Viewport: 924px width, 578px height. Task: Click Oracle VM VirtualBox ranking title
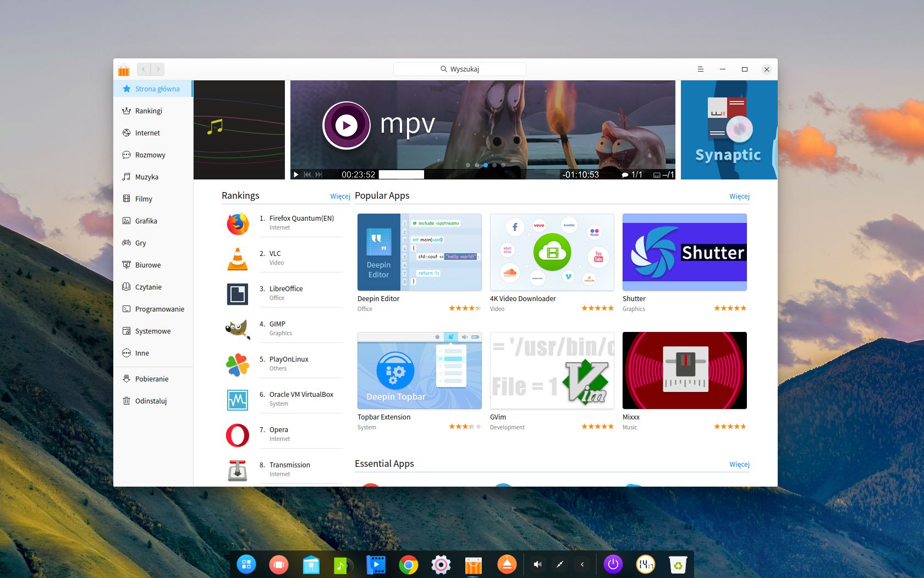pyautogui.click(x=301, y=395)
